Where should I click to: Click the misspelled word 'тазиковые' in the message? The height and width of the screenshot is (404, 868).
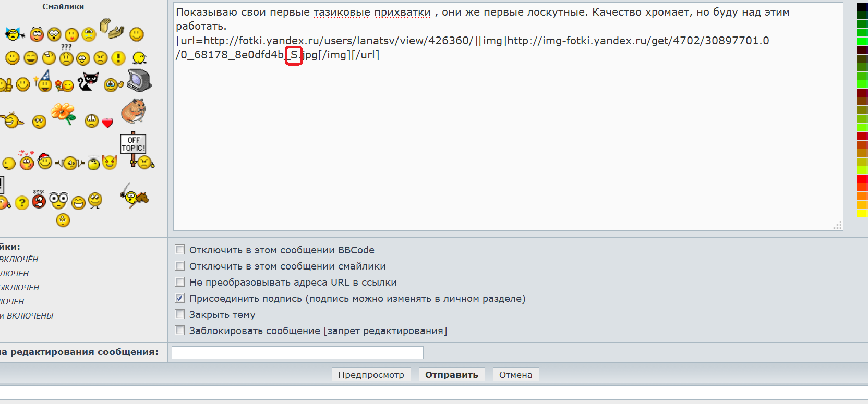(x=342, y=12)
